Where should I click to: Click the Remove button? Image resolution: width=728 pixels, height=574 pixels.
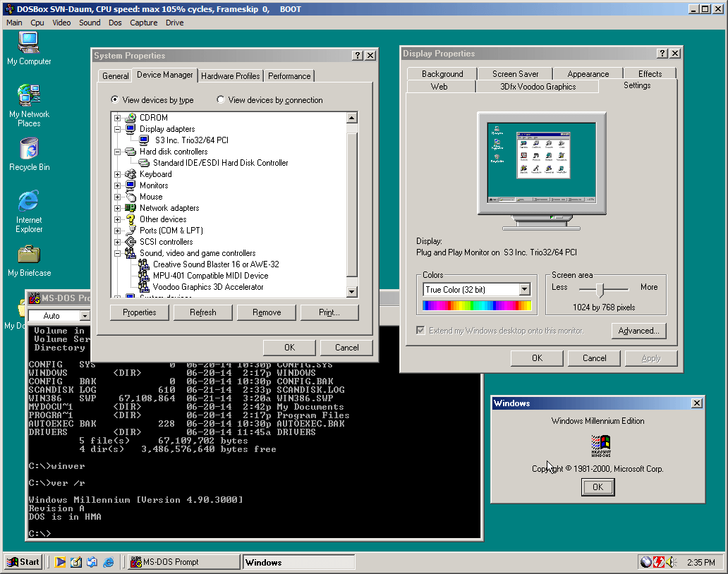(267, 312)
